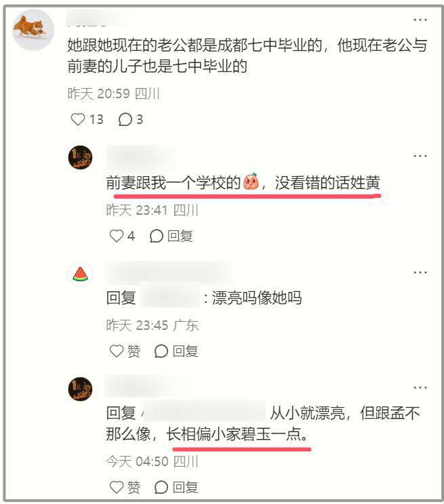Click the blurred username mentioned after 回复 in 23:45 comment
Image resolution: width=444 pixels, height=504 pixels.
(170, 295)
